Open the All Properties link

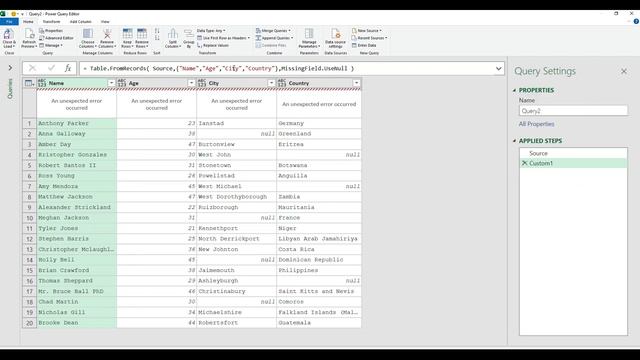pyautogui.click(x=536, y=124)
